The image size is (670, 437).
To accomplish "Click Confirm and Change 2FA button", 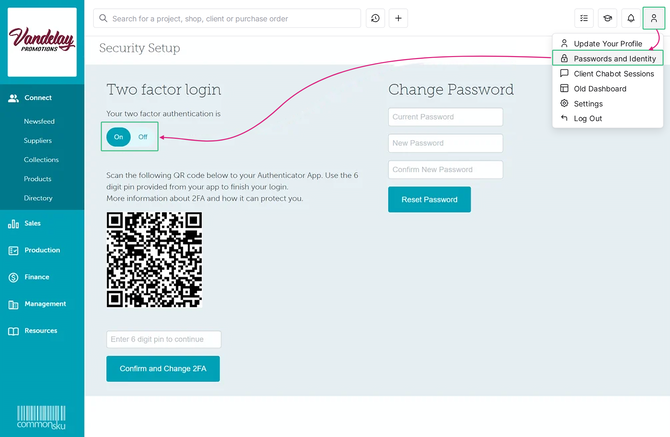I will 163,369.
